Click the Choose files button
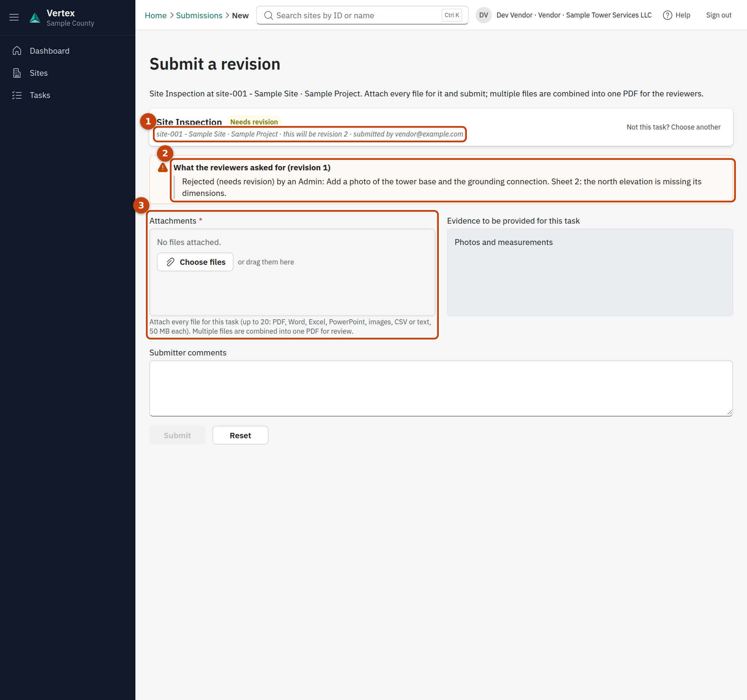747x700 pixels. tap(195, 262)
